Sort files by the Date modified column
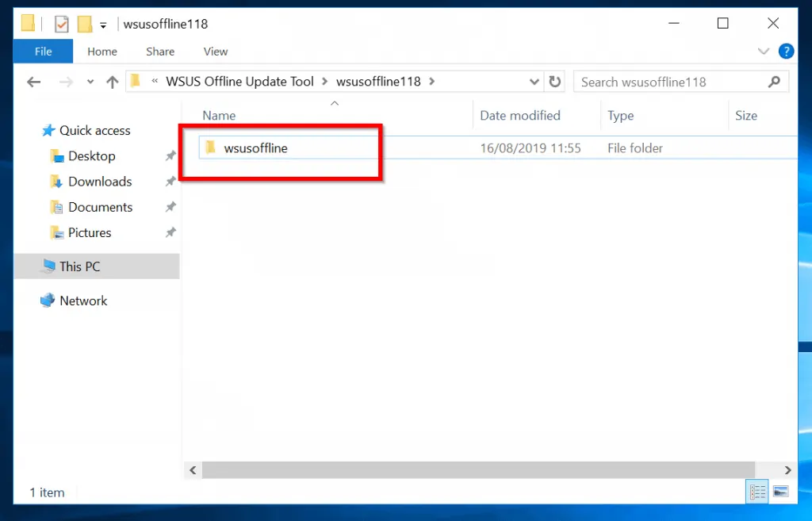812x521 pixels. (x=519, y=115)
